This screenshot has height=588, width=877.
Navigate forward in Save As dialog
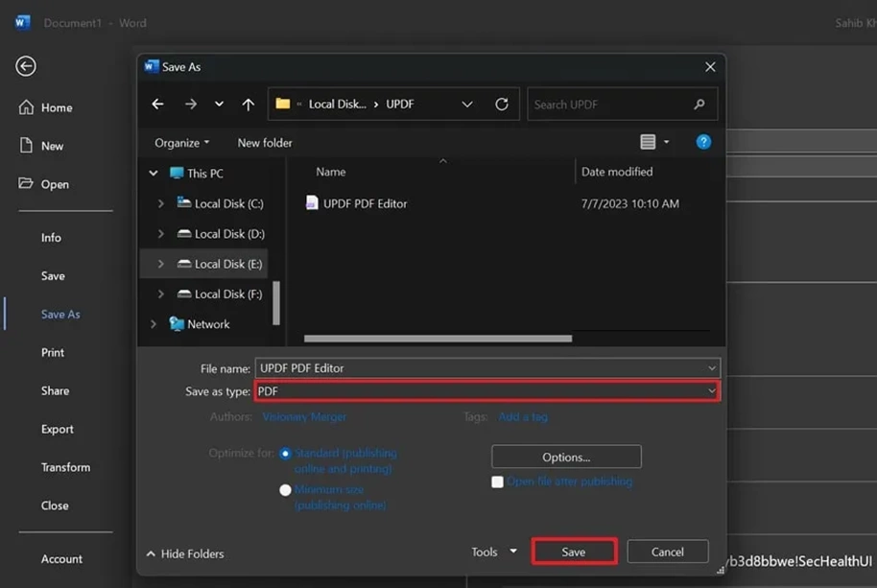tap(191, 104)
